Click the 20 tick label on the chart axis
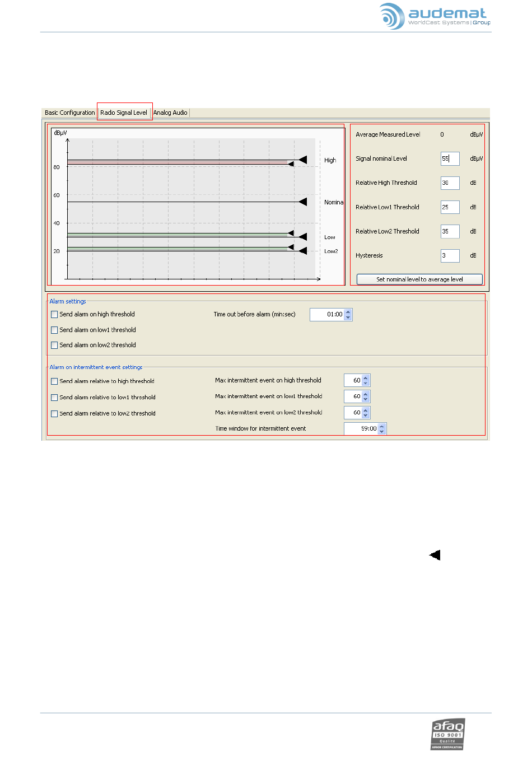The image size is (532, 761). (x=57, y=251)
